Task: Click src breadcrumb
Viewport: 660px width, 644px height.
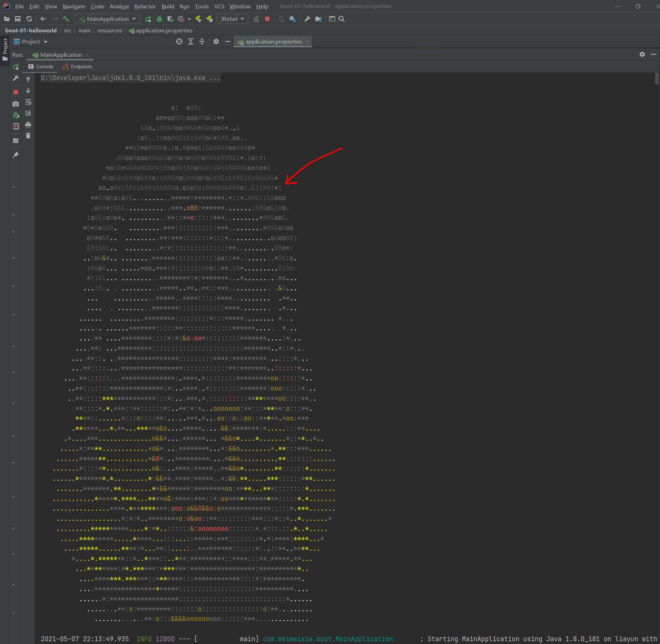Action: coord(68,30)
